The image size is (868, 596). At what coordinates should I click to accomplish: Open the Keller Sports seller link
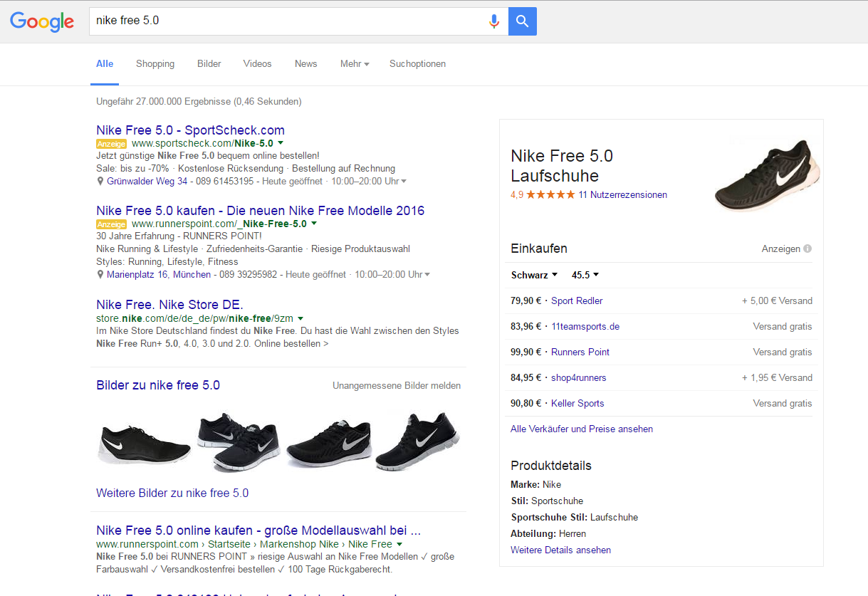click(x=577, y=403)
